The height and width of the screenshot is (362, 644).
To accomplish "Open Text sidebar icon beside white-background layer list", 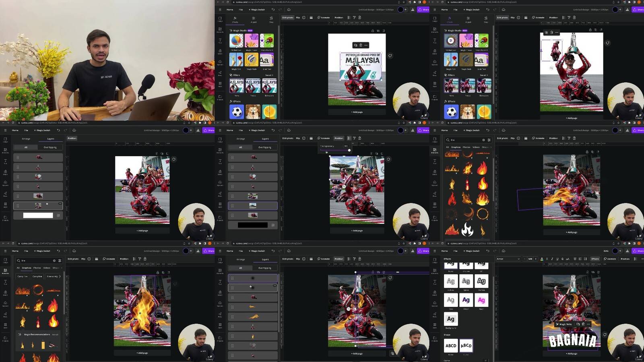I will click(5, 161).
